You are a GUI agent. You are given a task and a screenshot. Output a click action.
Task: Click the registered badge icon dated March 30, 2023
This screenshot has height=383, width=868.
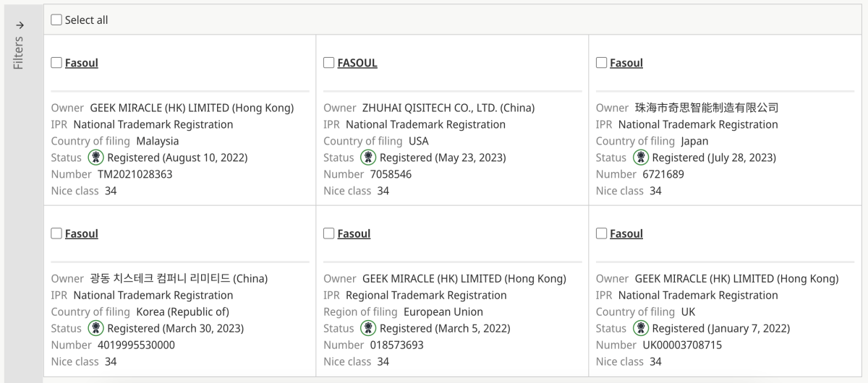click(96, 328)
